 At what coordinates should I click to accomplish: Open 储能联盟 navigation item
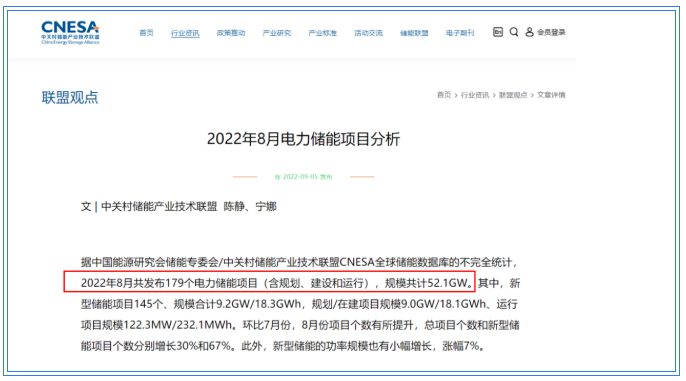click(x=414, y=33)
